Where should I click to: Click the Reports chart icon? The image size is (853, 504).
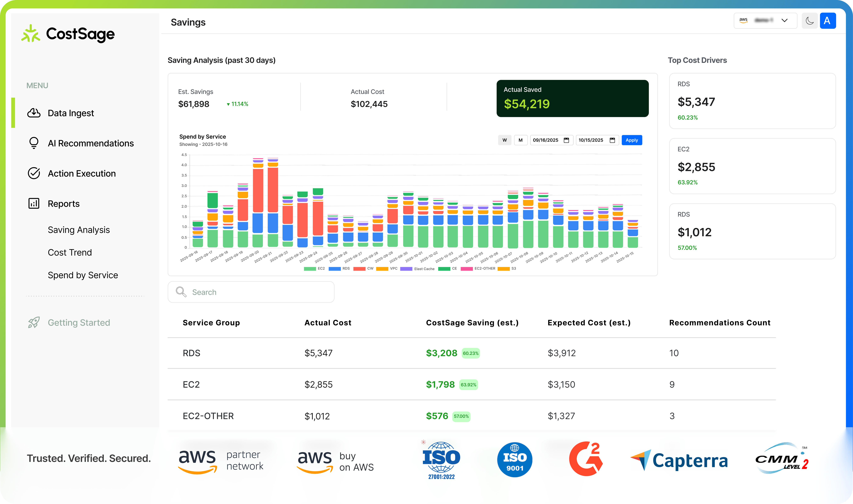pyautogui.click(x=34, y=203)
